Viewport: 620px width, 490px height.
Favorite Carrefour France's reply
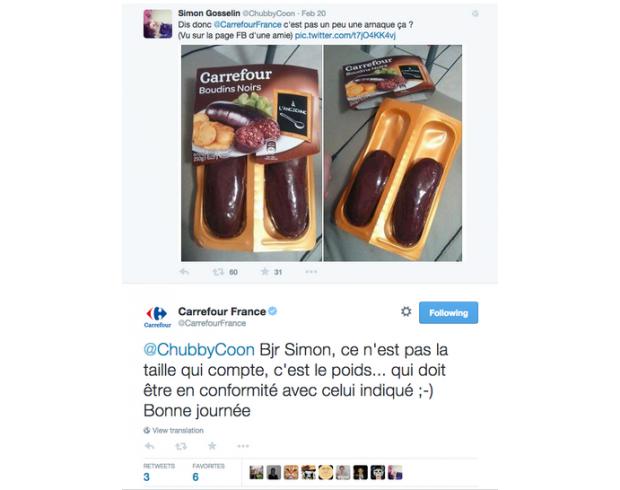point(212,446)
